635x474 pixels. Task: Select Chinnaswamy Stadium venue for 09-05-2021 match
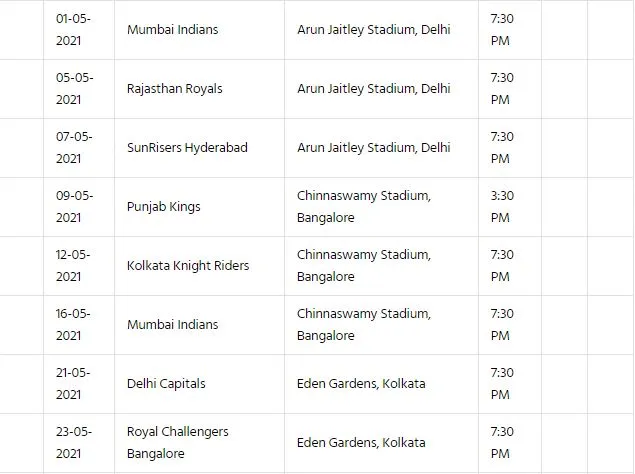364,207
